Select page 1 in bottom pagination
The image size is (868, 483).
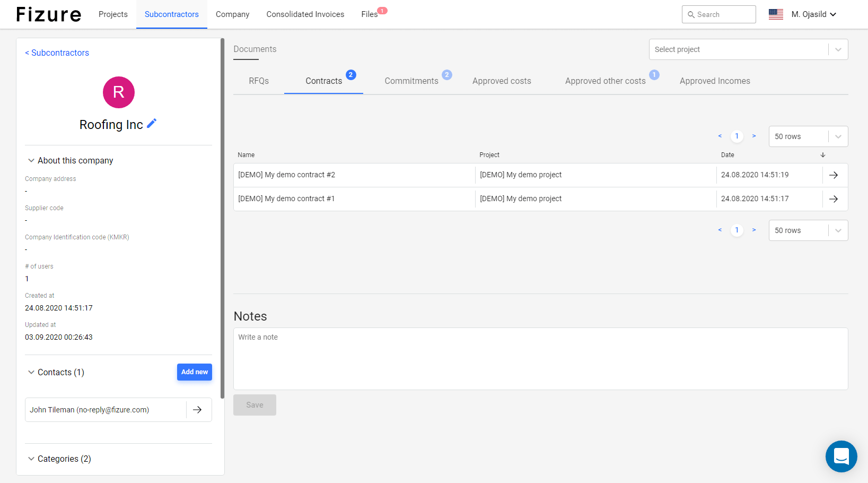[737, 230]
